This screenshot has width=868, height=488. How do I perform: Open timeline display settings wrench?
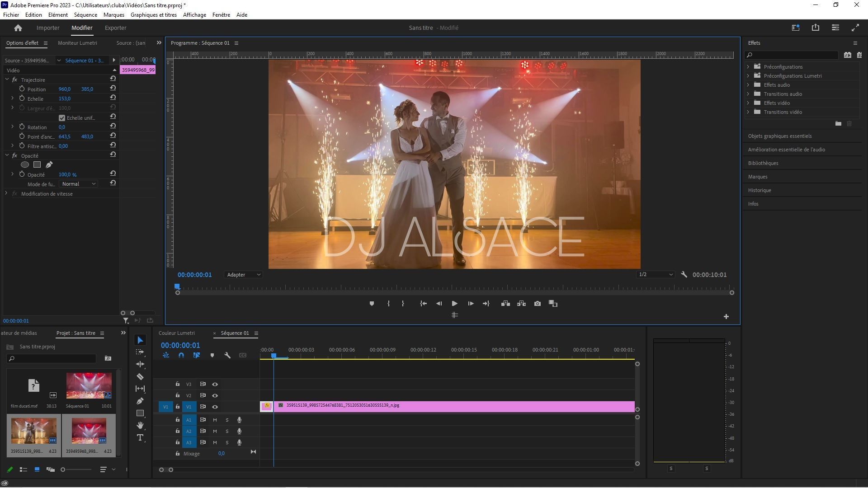(227, 356)
